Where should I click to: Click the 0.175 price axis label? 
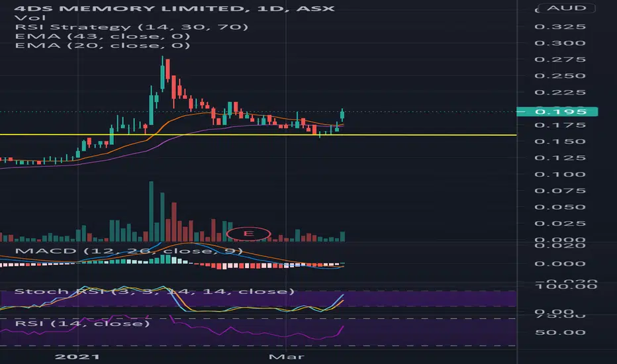click(x=560, y=125)
